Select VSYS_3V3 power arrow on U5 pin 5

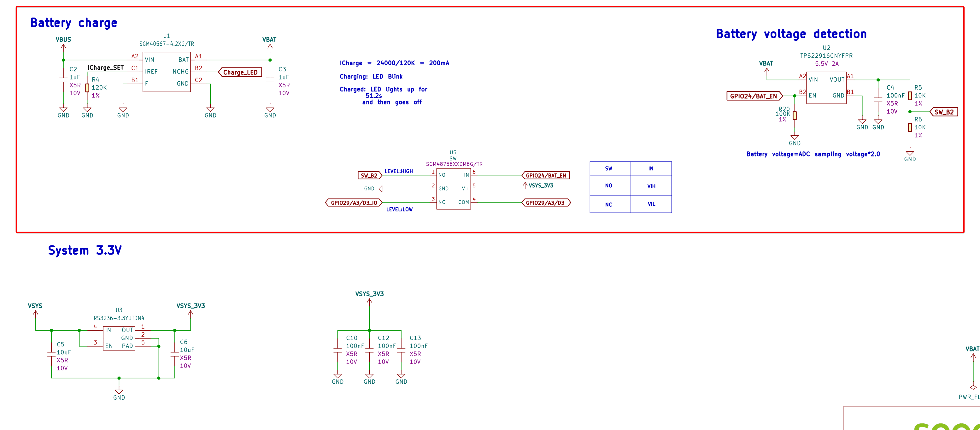[525, 185]
